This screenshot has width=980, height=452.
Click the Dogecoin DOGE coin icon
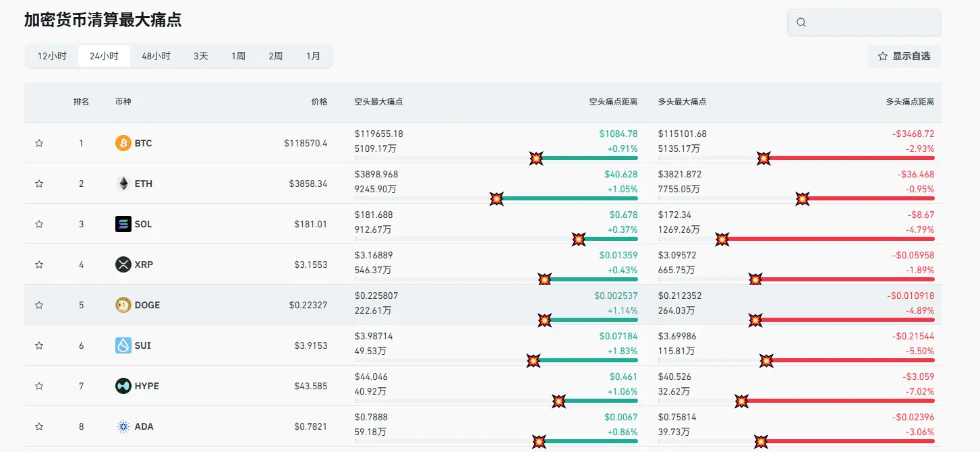coord(123,305)
